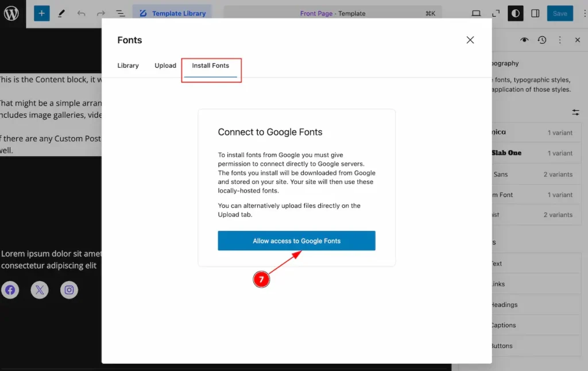Toggle the fullscreen resize icon

point(496,14)
